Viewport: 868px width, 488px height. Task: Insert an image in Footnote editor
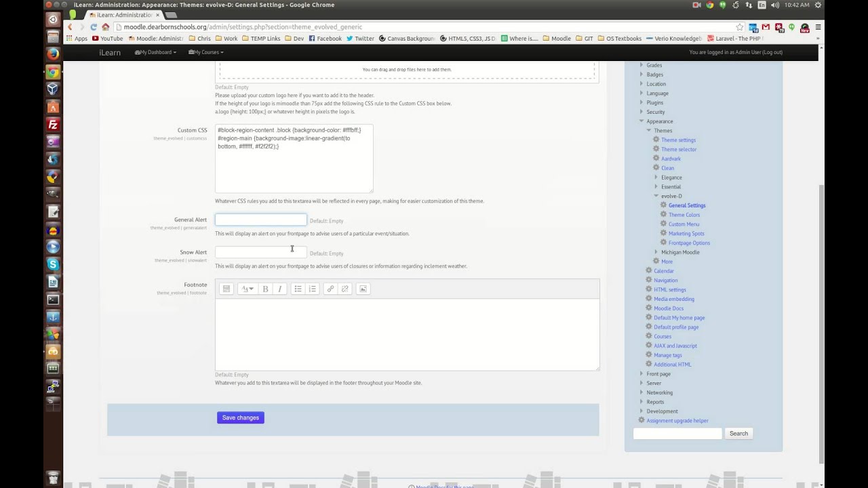tap(363, 289)
